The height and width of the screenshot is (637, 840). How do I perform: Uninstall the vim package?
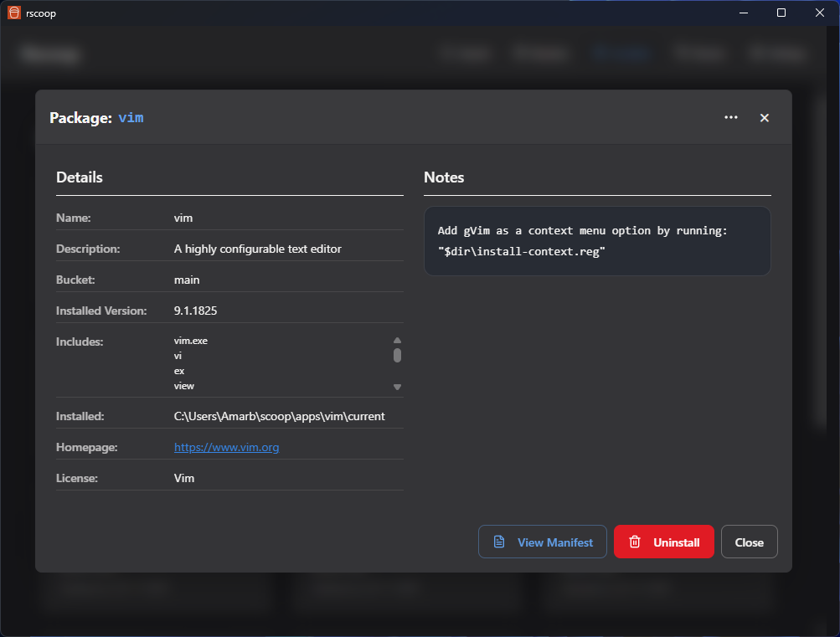click(x=664, y=542)
